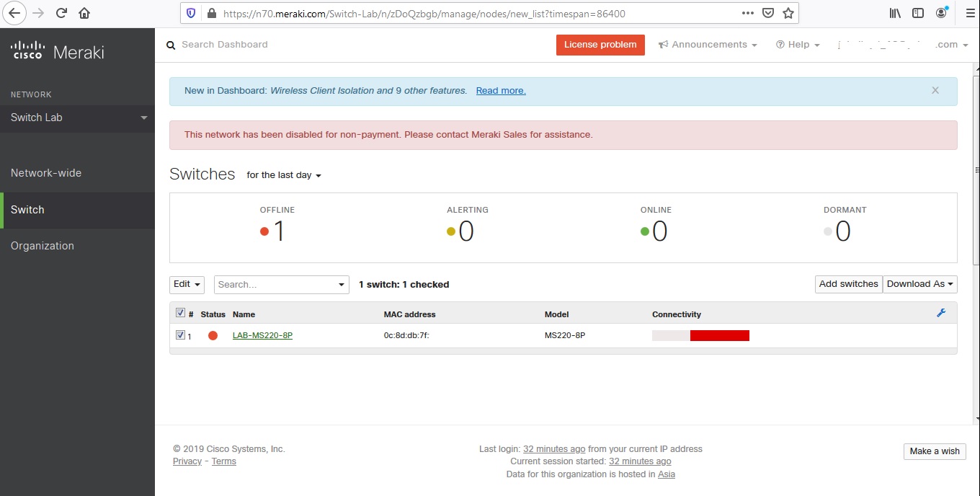Image resolution: width=980 pixels, height=496 pixels.
Task: Uncheck the checkbox for switch row 1
Action: pyautogui.click(x=179, y=334)
